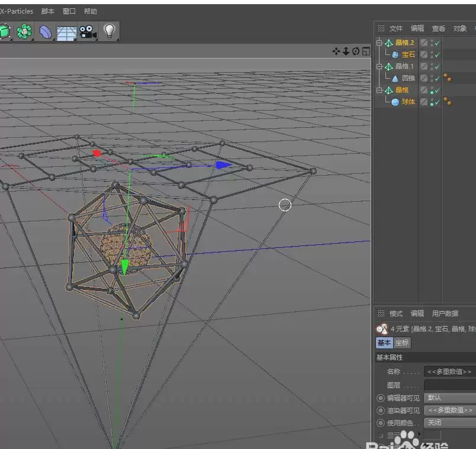Image resolution: width=476 pixels, height=449 pixels.
Task: Click the blue cone icon beside 圆锥
Action: pos(395,77)
